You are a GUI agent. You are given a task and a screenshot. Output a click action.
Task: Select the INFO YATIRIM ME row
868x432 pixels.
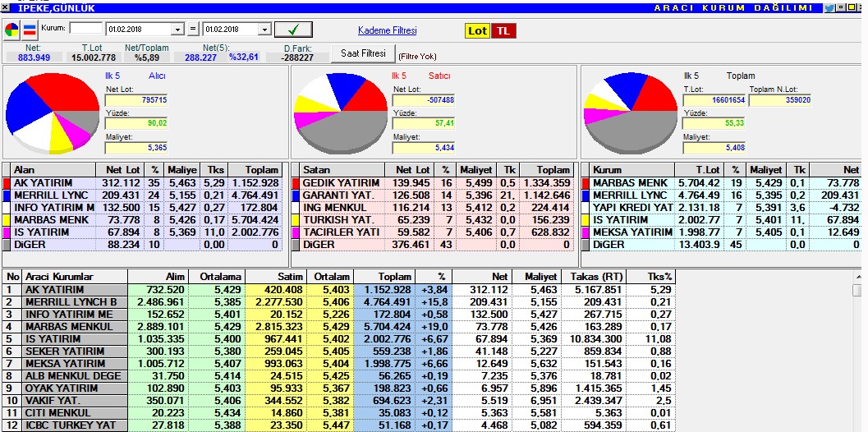[339, 314]
